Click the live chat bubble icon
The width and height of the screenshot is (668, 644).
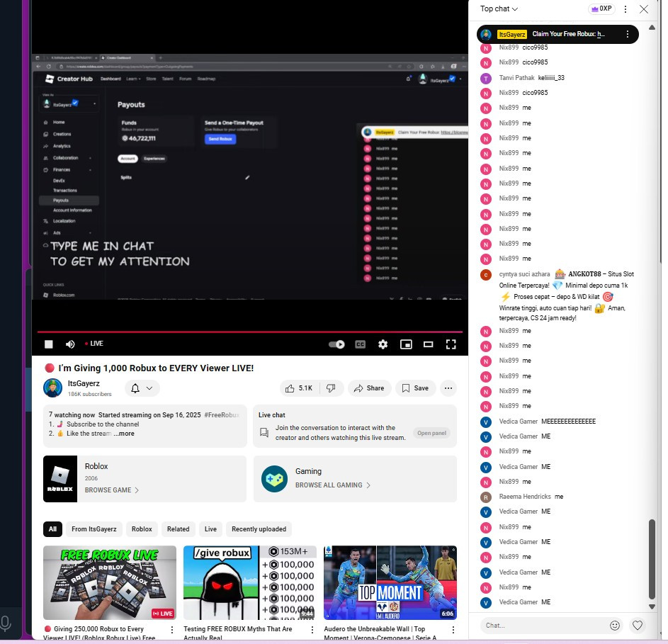point(264,433)
